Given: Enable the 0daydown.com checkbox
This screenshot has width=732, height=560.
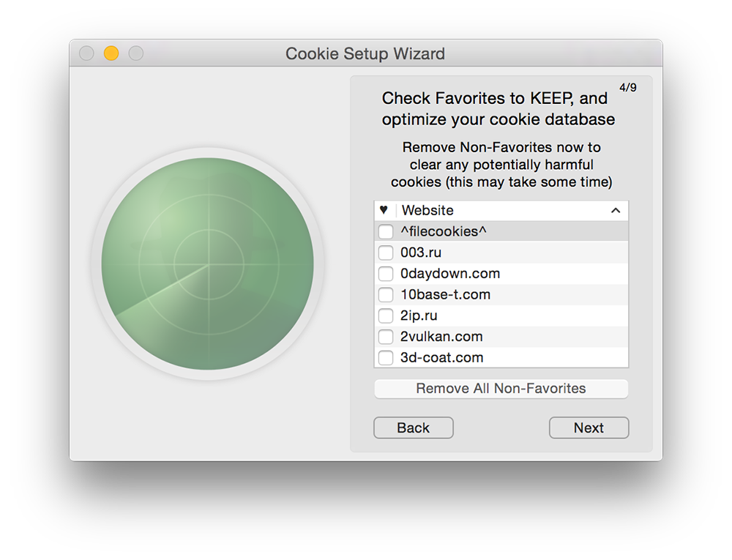Looking at the screenshot, I should tap(386, 275).
